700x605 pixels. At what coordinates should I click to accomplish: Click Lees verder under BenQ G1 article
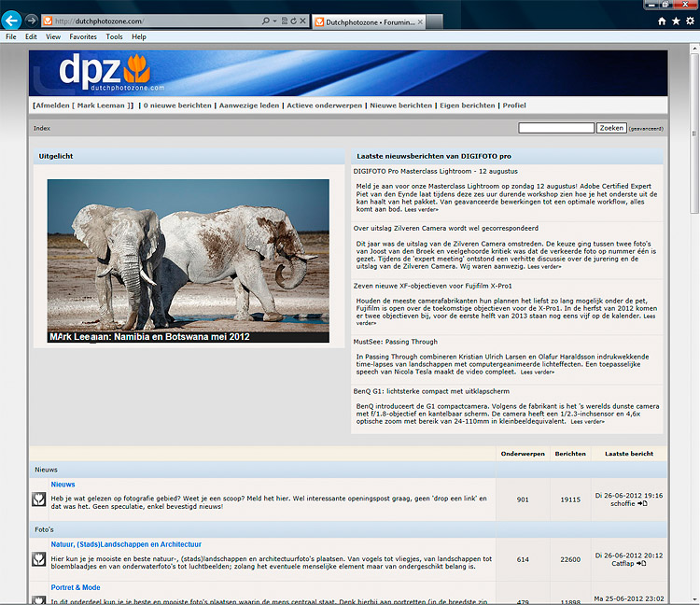click(587, 421)
